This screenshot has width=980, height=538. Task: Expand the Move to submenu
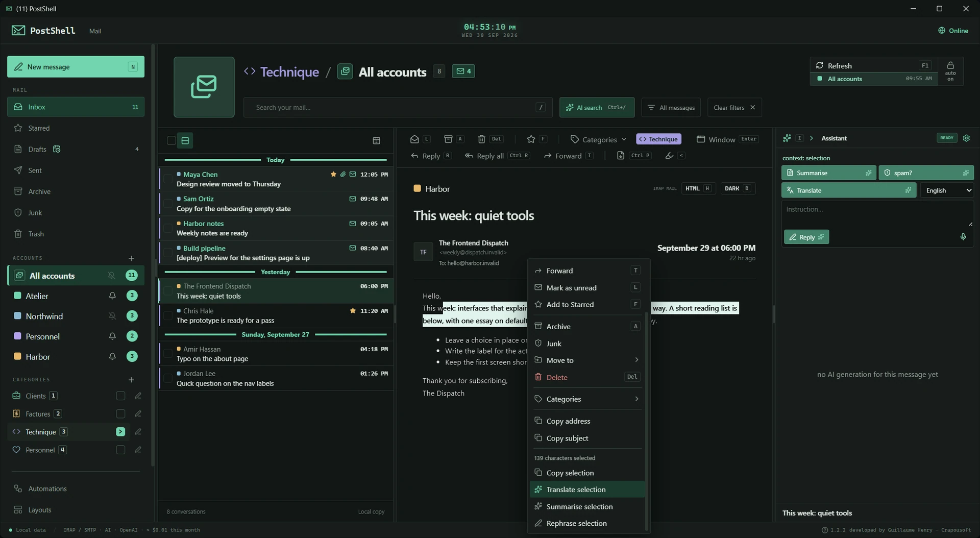pyautogui.click(x=586, y=360)
